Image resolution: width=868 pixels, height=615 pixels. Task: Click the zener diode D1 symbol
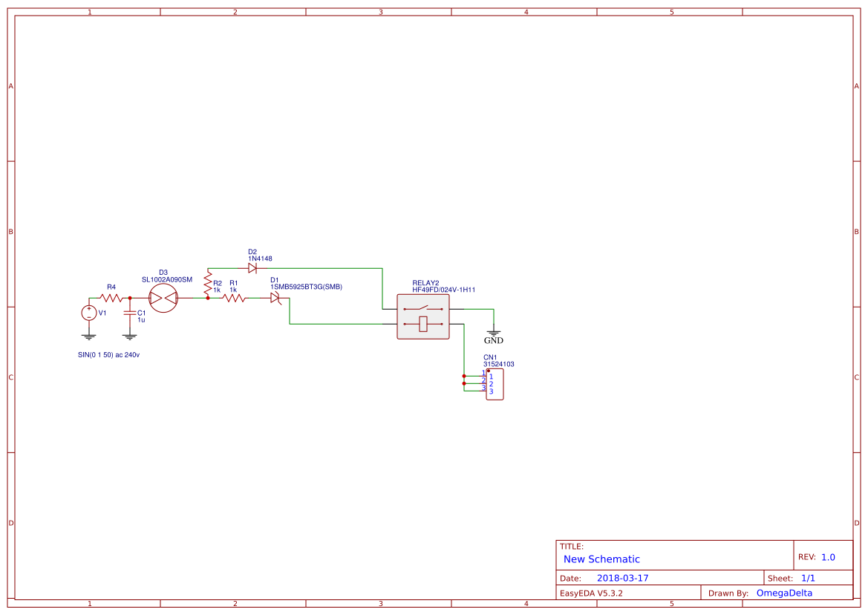275,296
